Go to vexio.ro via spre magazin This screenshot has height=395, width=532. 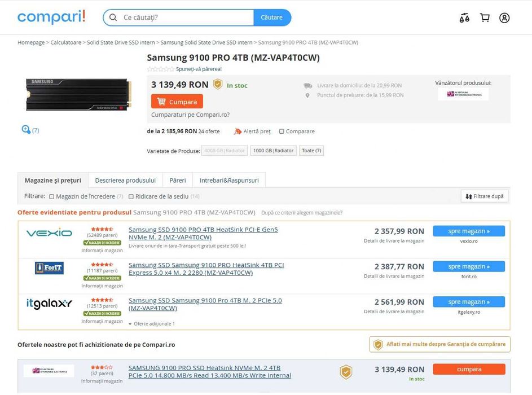[x=469, y=231]
